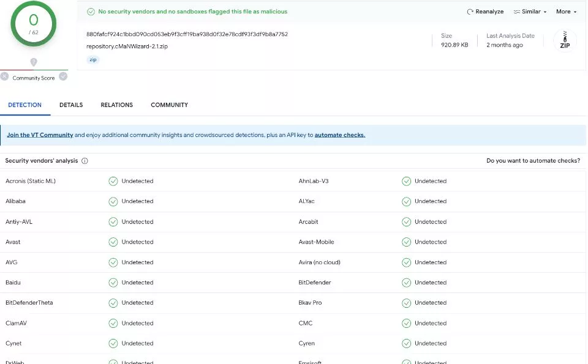Screen dimensions: 588x364
Task: Click the 0/62 detection score circle
Action: coord(33,24)
